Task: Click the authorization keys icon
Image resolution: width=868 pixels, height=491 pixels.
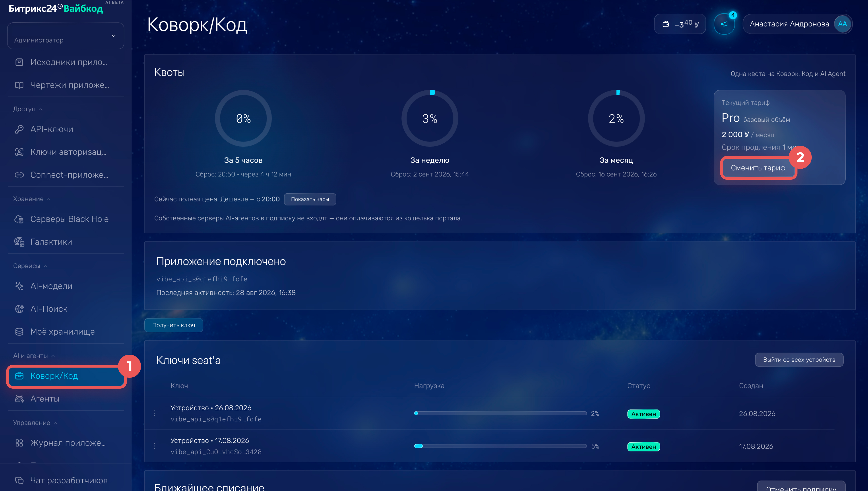Action: (x=19, y=152)
